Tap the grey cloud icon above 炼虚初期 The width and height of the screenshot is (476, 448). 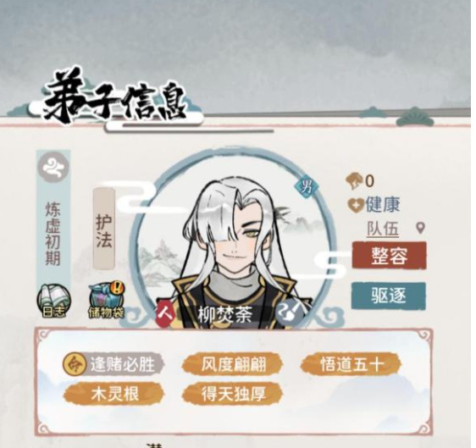click(x=53, y=168)
